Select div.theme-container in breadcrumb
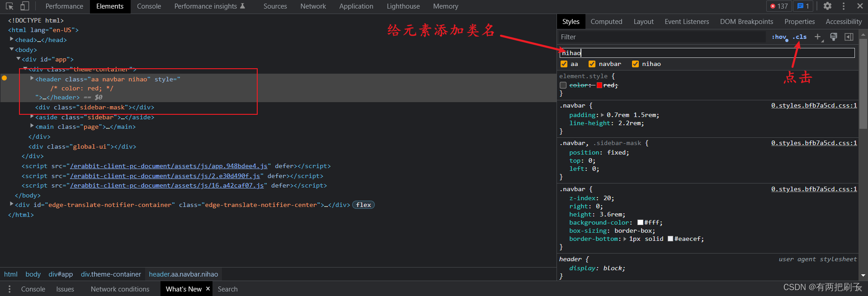 point(111,274)
